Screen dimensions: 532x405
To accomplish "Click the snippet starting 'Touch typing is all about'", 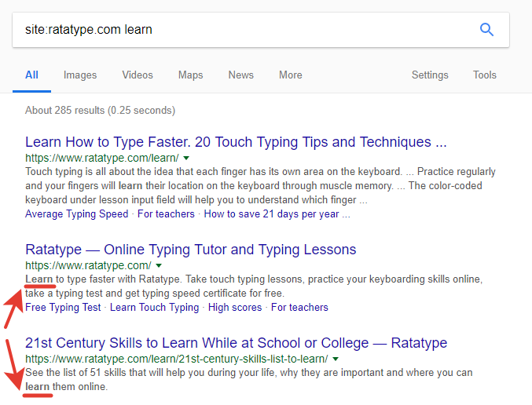I will (x=261, y=186).
